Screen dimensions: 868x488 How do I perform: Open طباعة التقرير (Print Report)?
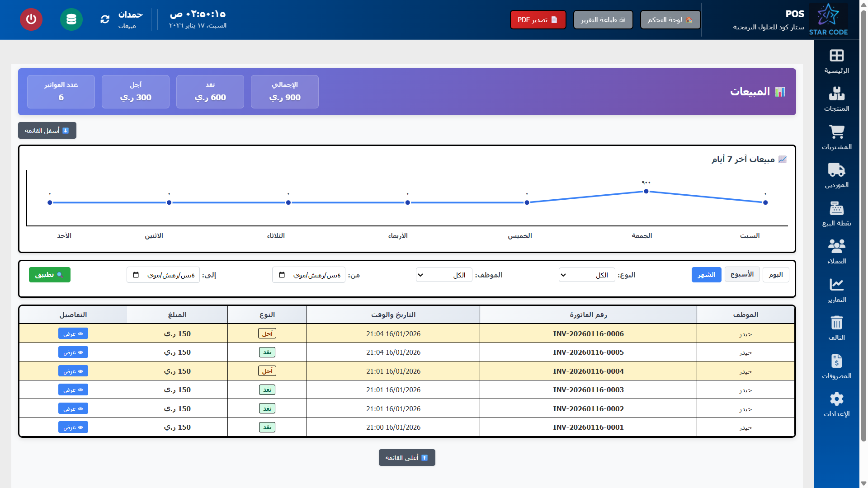[x=603, y=19]
